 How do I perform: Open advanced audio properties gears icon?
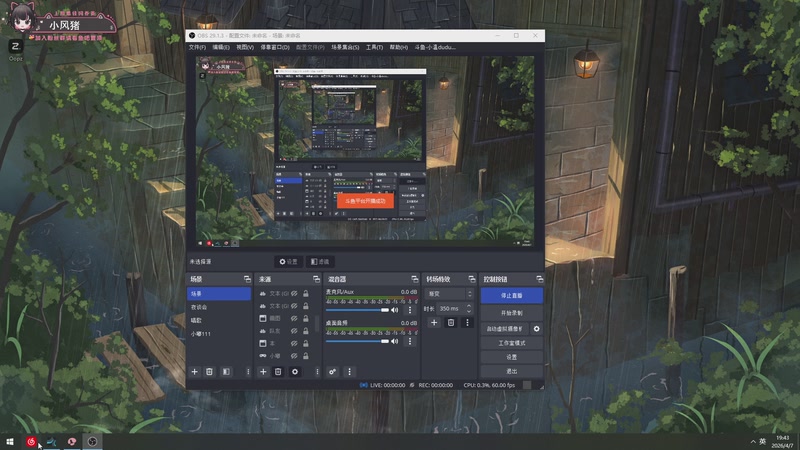(x=333, y=371)
